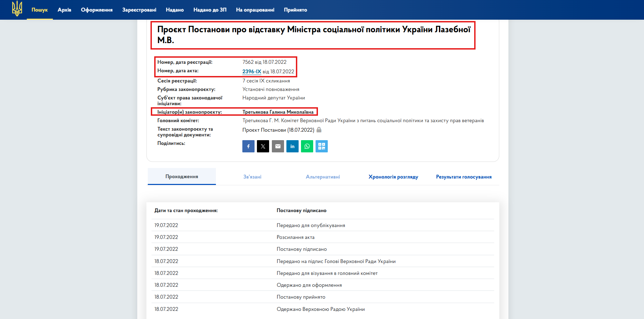Click the Передано на підпис Голові row

point(323,261)
